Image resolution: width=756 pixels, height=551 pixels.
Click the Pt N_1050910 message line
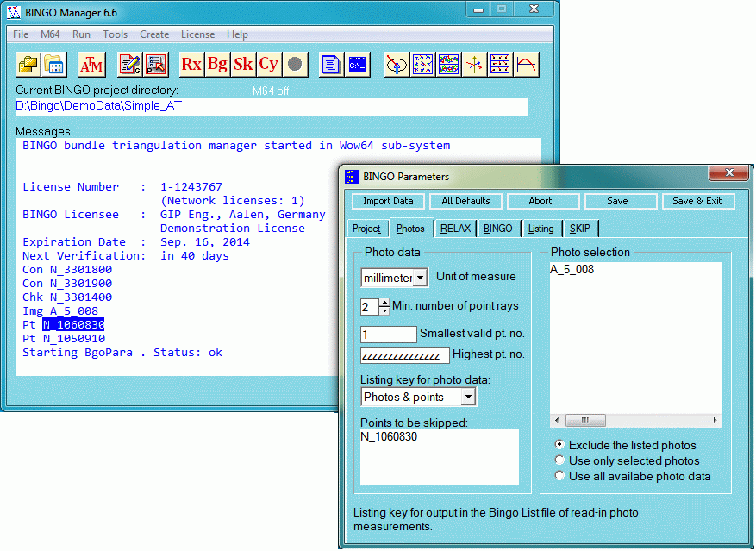coord(64,339)
